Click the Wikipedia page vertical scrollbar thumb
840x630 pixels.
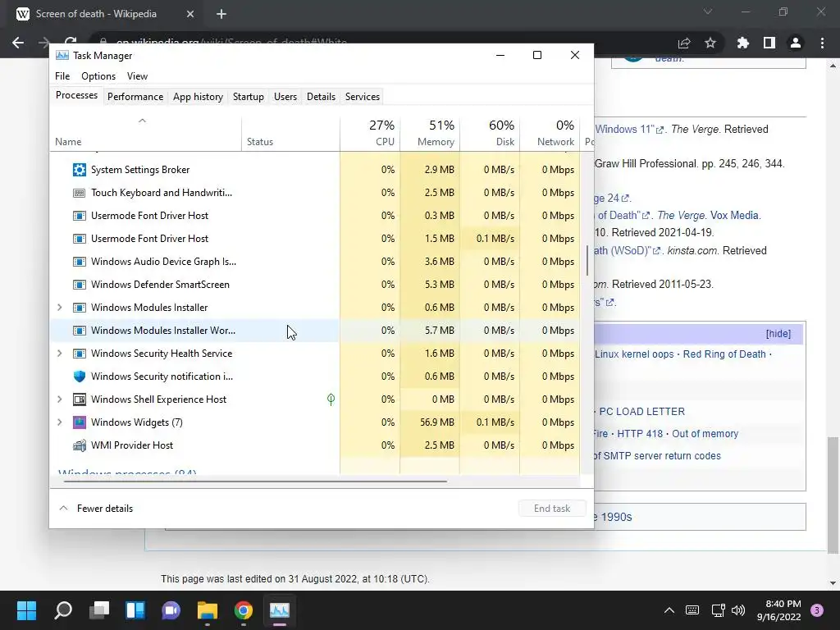(x=833, y=495)
